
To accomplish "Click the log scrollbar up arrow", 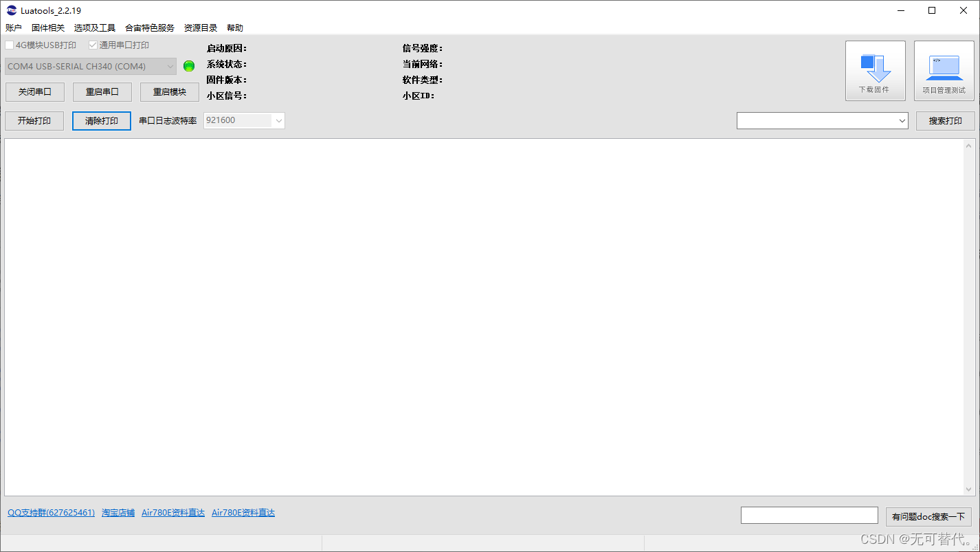I will [x=969, y=146].
